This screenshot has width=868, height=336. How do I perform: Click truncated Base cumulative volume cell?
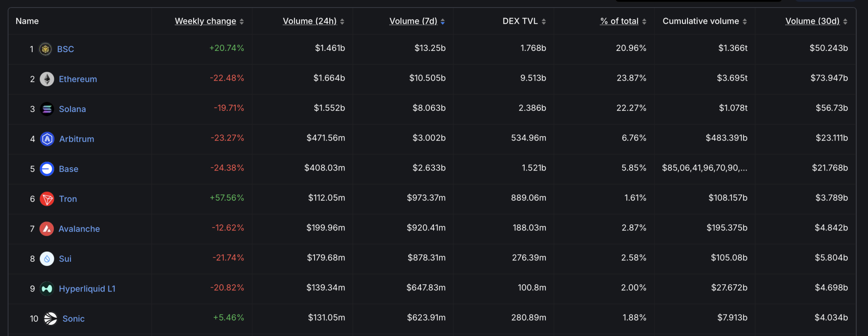(x=704, y=168)
